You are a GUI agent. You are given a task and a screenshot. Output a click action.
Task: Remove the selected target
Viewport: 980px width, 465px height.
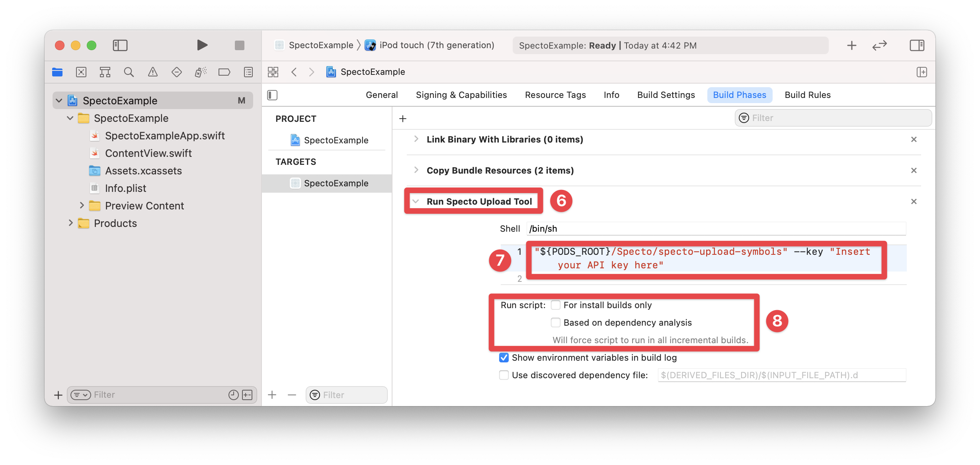[x=292, y=395]
